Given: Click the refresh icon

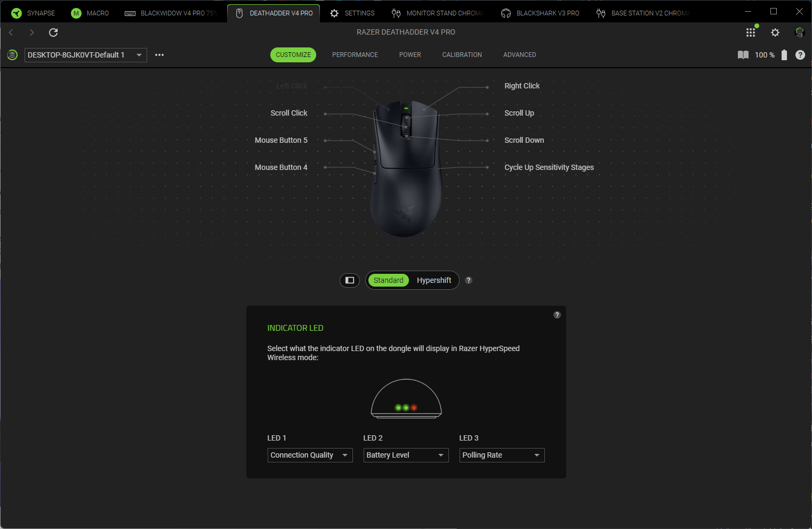Looking at the screenshot, I should (x=53, y=32).
